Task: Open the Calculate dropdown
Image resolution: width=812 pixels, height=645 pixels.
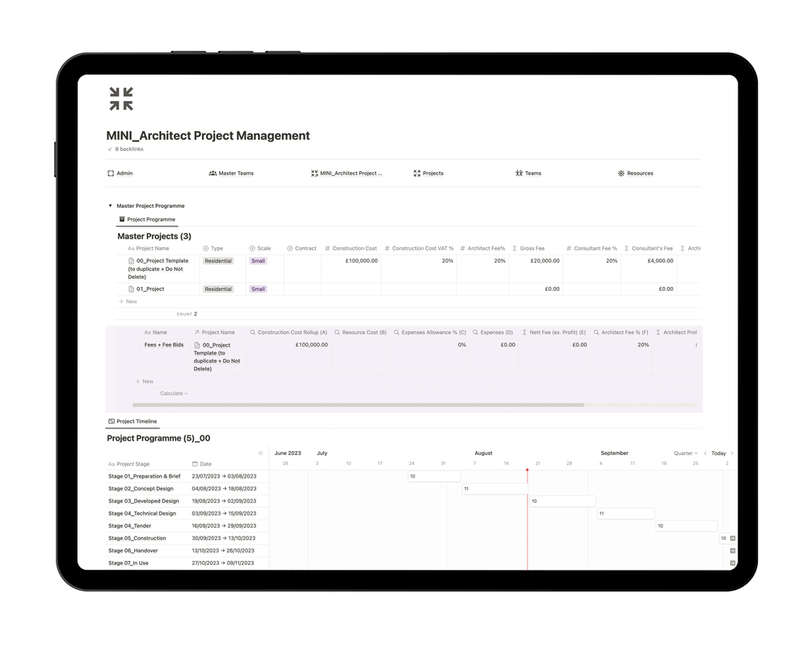Action: click(174, 394)
